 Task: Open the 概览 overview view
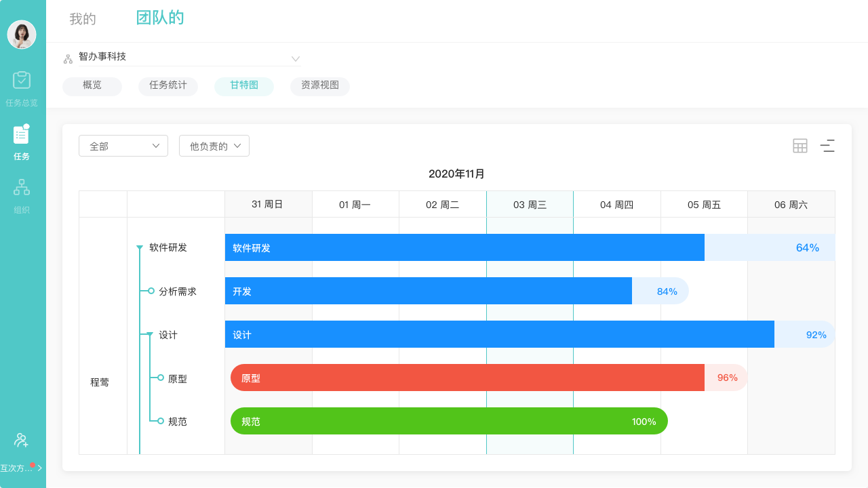click(x=92, y=86)
